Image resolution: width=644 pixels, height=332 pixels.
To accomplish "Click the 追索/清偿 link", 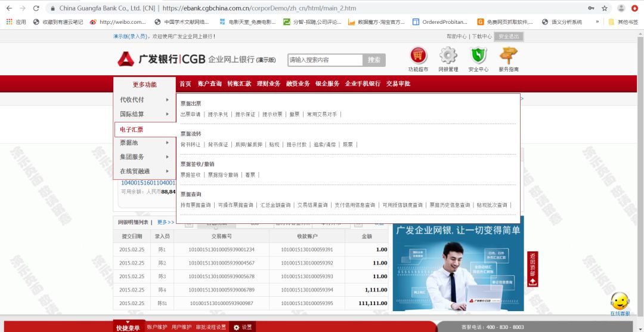I will [325, 145].
